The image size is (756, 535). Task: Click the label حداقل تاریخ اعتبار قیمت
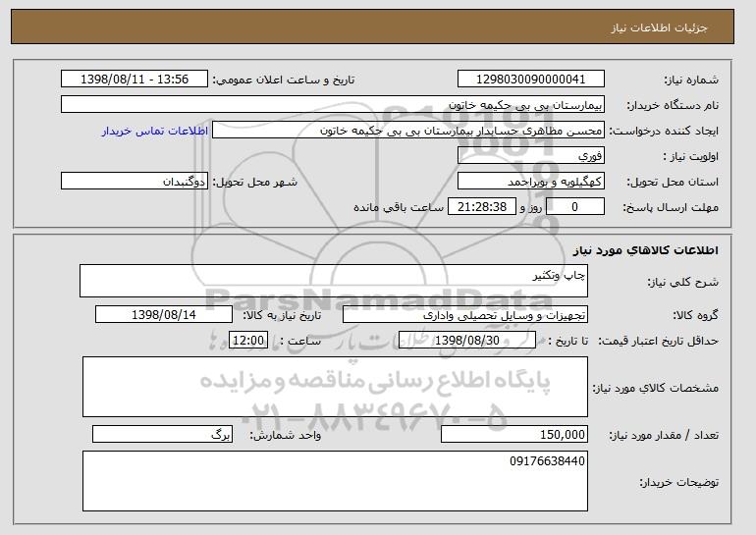pos(659,342)
